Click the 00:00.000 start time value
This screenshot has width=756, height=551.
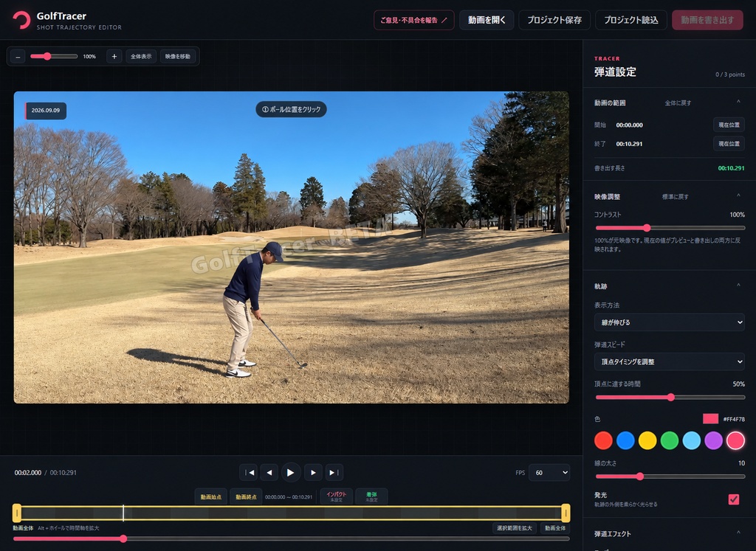(629, 125)
